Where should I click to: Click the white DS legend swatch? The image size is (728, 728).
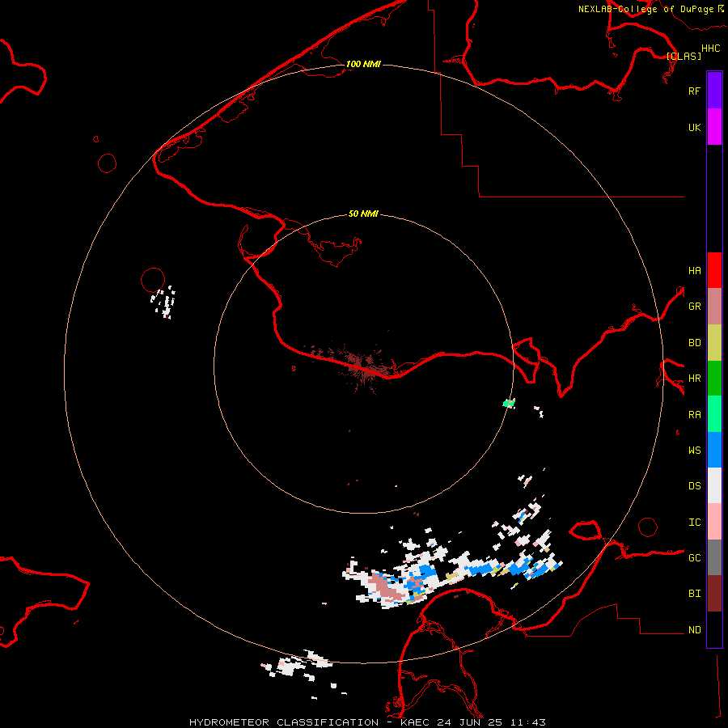pyautogui.click(x=714, y=485)
